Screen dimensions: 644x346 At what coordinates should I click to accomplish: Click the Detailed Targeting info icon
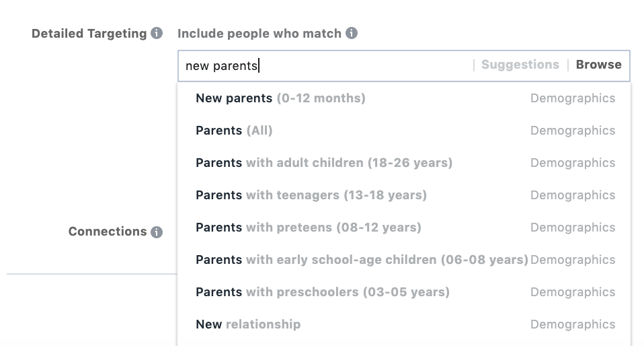pyautogui.click(x=157, y=33)
